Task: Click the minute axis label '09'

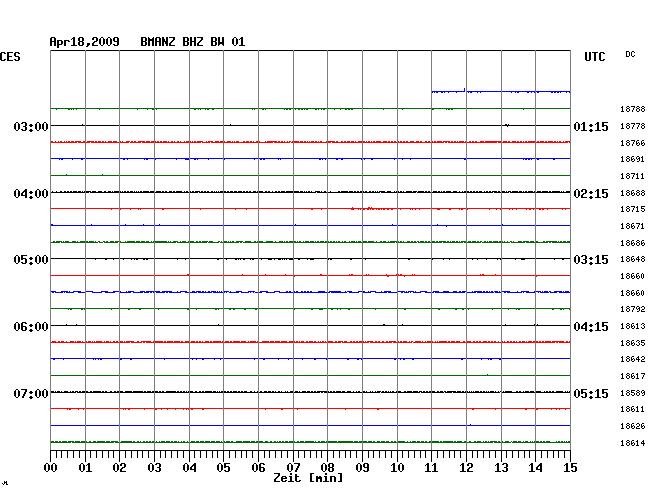Action: (362, 468)
